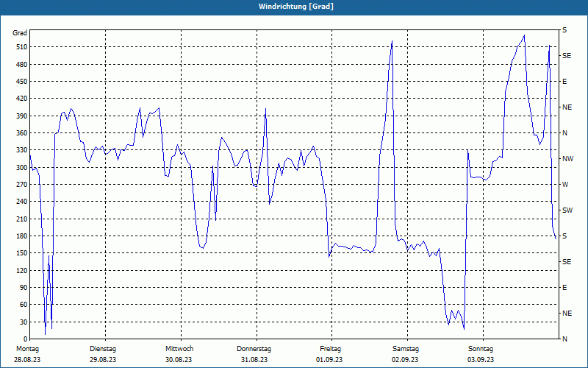Click the date 29.08.23
588x368 pixels.
(x=103, y=360)
